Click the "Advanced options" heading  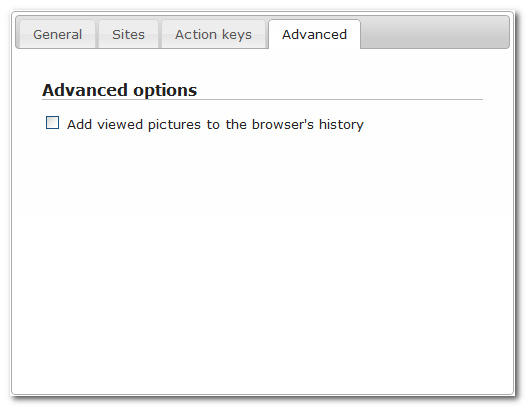coord(119,90)
